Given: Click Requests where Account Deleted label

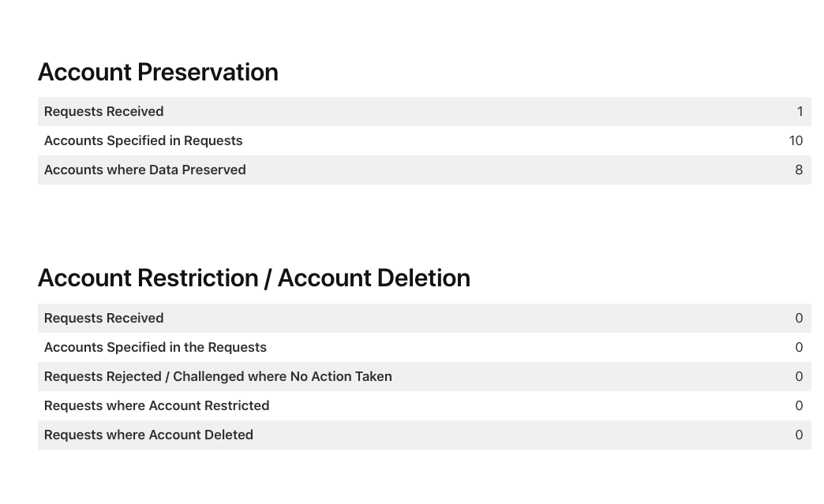Looking at the screenshot, I should [x=148, y=435].
